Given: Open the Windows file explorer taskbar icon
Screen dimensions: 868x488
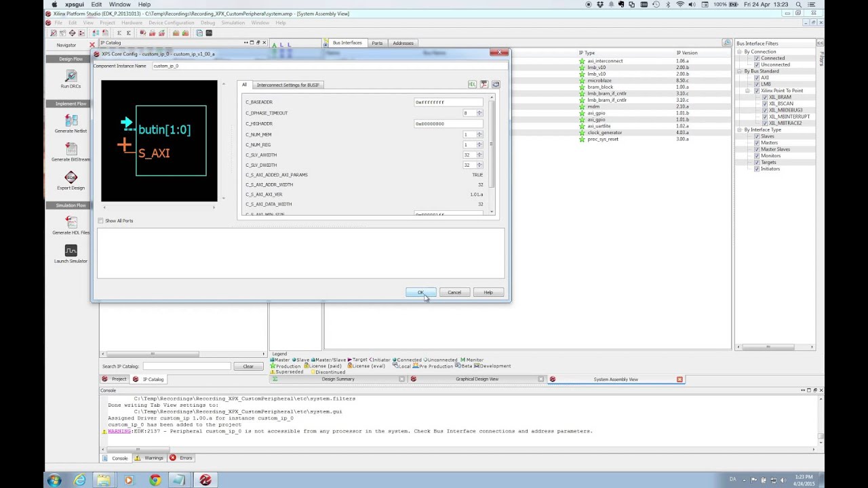Looking at the screenshot, I should [103, 480].
